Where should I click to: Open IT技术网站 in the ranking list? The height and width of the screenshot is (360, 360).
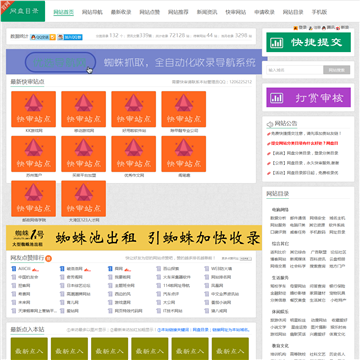[173, 311]
